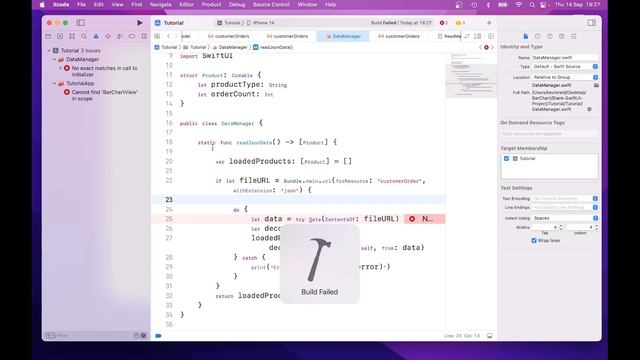640x360 pixels.
Task: Choose the iPhone 14 run destination
Action: point(261,23)
